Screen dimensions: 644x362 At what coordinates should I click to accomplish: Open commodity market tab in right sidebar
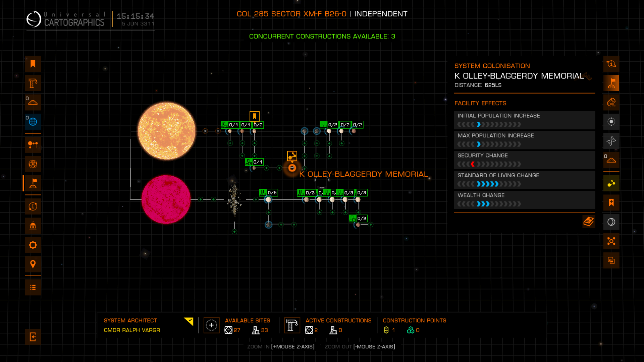point(611,102)
